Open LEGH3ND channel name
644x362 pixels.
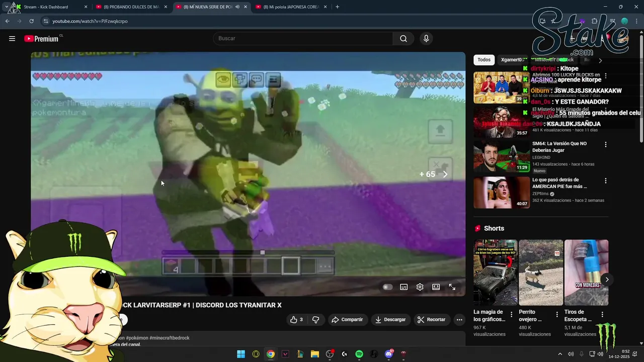click(541, 157)
